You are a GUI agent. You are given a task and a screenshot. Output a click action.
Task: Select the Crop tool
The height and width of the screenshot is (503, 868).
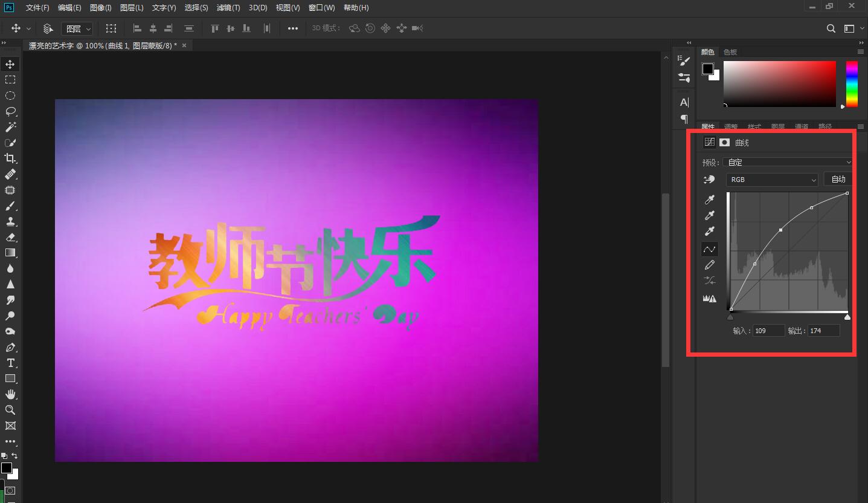tap(9, 158)
